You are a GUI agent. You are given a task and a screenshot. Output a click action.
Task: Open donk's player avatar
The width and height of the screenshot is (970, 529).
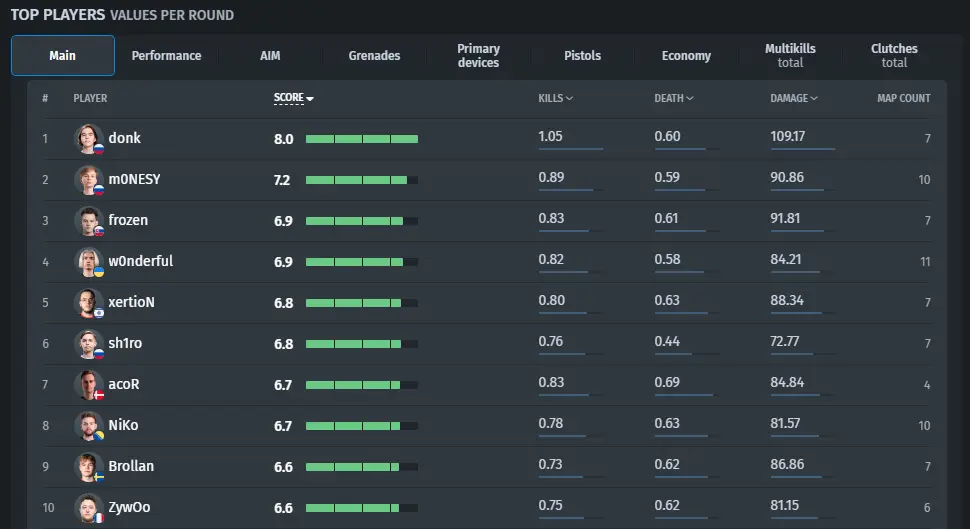click(x=88, y=139)
